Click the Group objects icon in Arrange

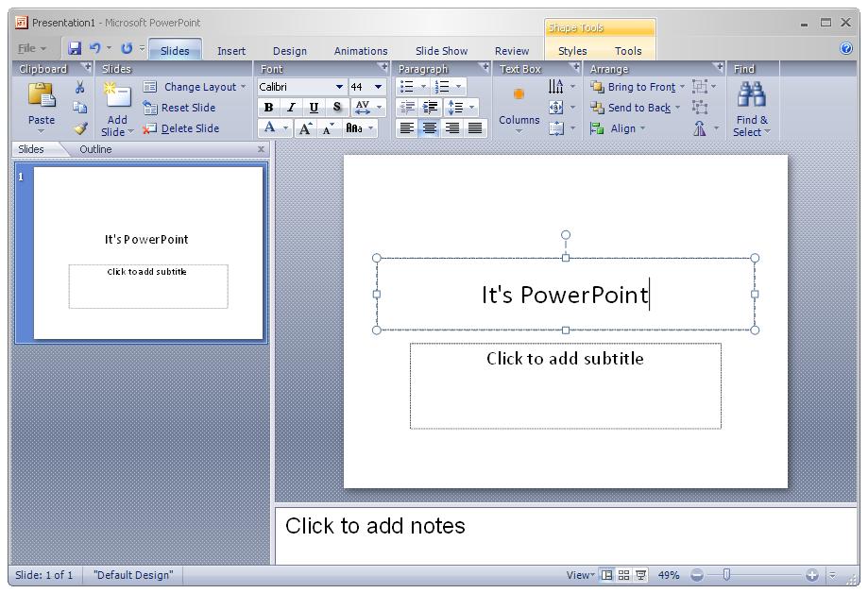[x=700, y=86]
